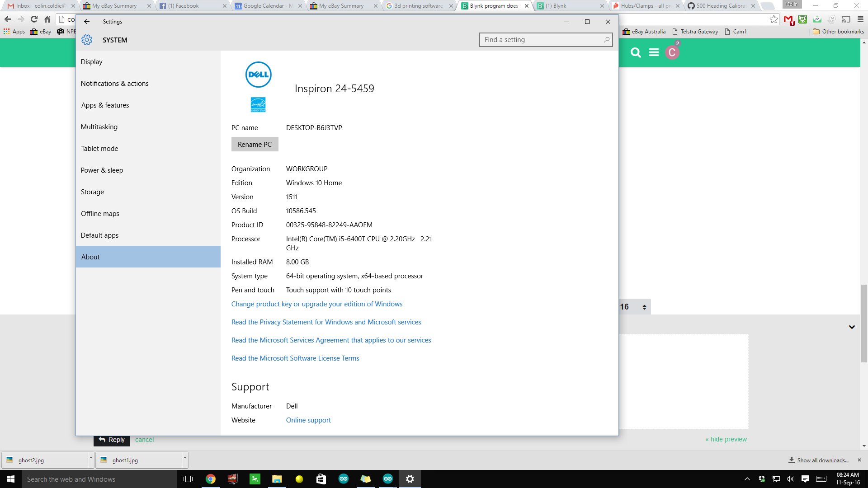Open the Privacy Statement link
Screen dimensions: 868x488
(x=326, y=322)
